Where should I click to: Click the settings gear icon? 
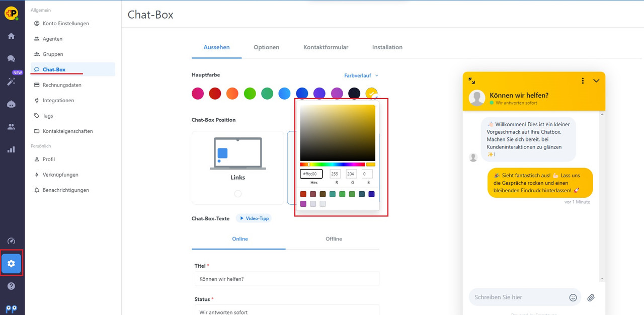11,263
